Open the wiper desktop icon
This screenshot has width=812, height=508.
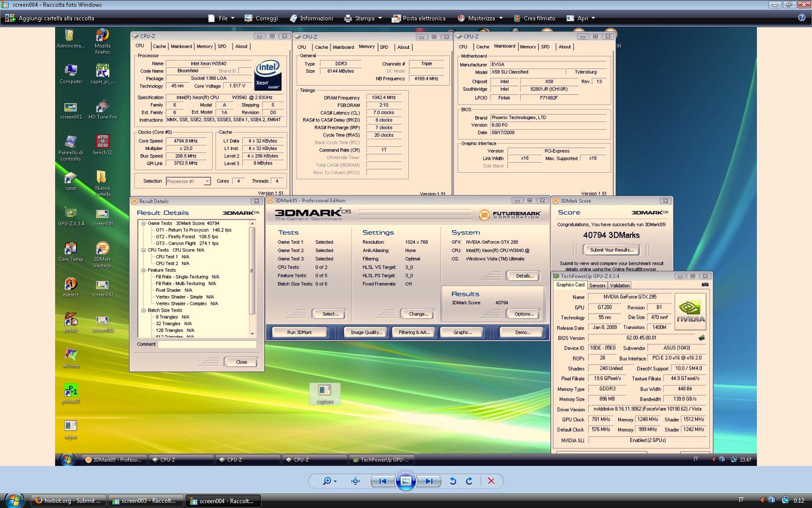point(71,429)
